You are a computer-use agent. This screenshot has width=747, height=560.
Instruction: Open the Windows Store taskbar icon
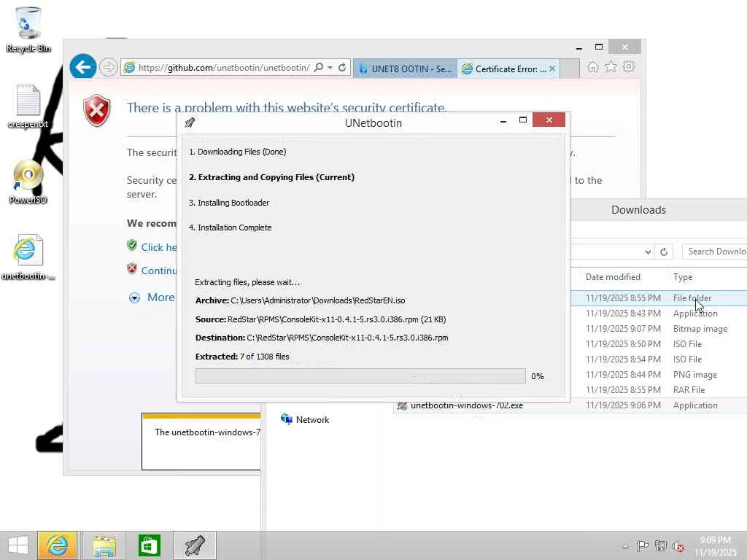[149, 545]
